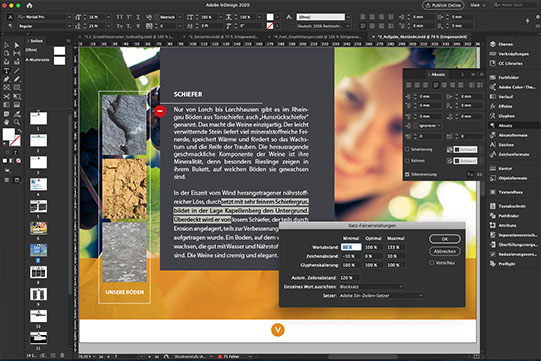This screenshot has width=541, height=361.
Task: Click the Home icon in title bar
Action: pos(29,5)
